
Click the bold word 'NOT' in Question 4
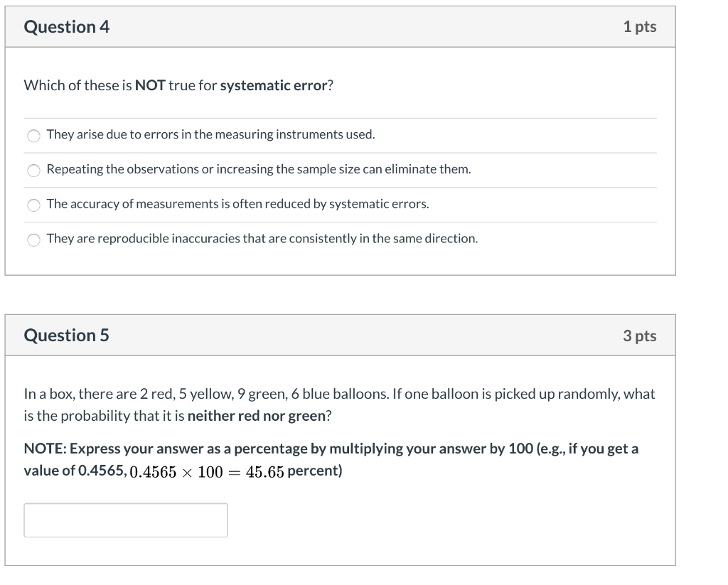[x=150, y=85]
